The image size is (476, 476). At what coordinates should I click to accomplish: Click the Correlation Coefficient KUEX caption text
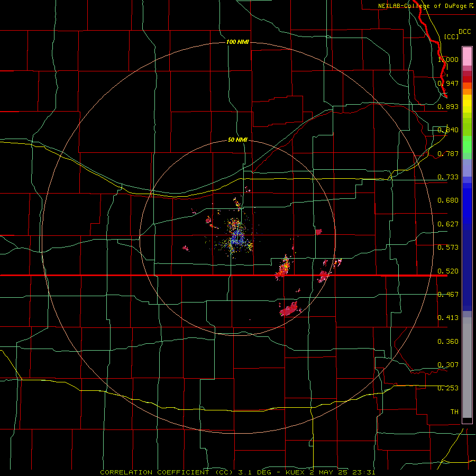pyautogui.click(x=237, y=472)
